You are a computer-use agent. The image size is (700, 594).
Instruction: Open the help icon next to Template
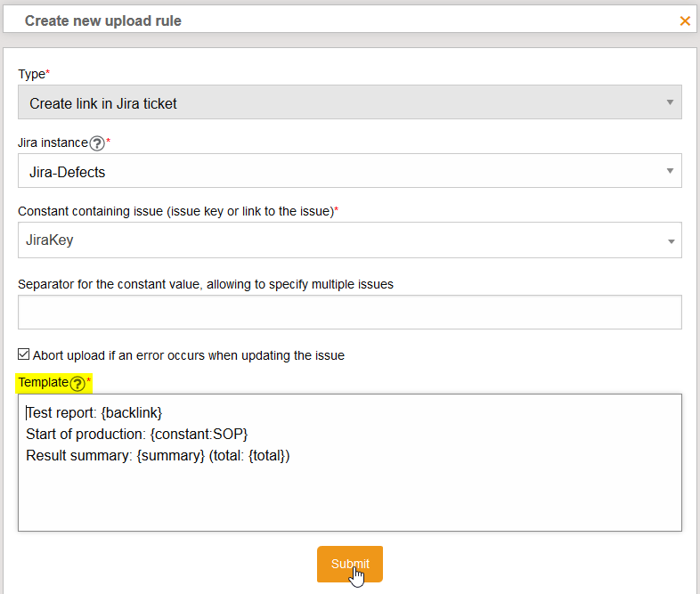pyautogui.click(x=77, y=383)
